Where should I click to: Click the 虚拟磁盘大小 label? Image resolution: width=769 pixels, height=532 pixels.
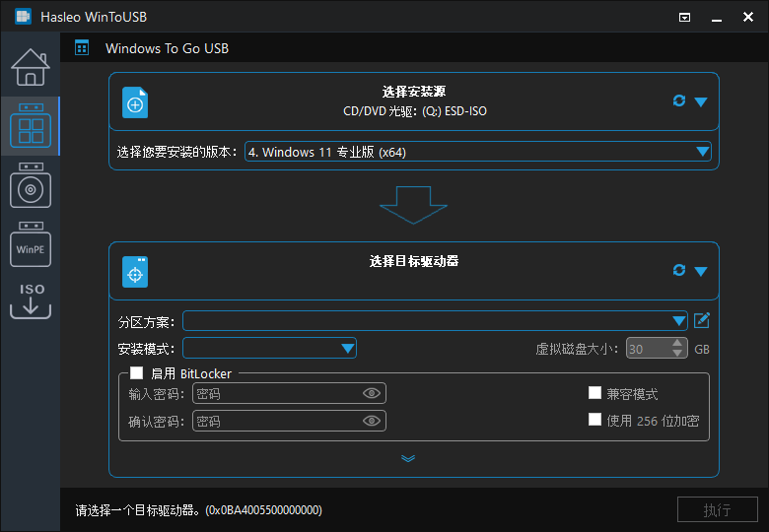[577, 350]
